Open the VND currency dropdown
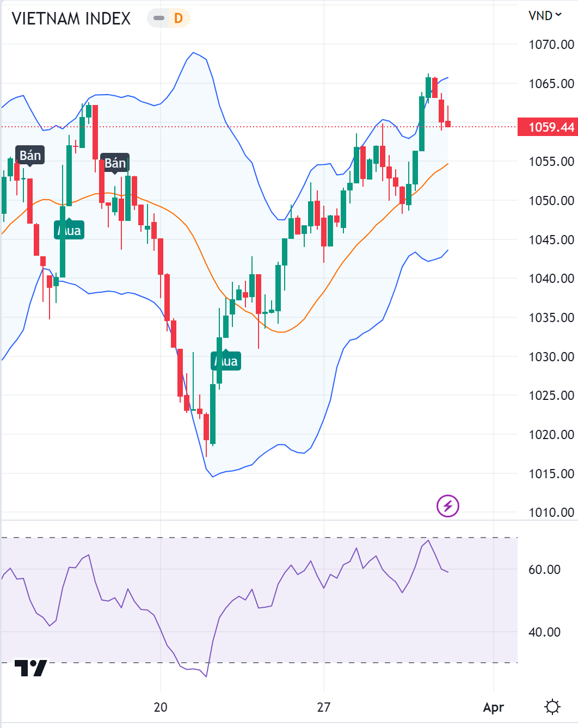 pos(545,16)
